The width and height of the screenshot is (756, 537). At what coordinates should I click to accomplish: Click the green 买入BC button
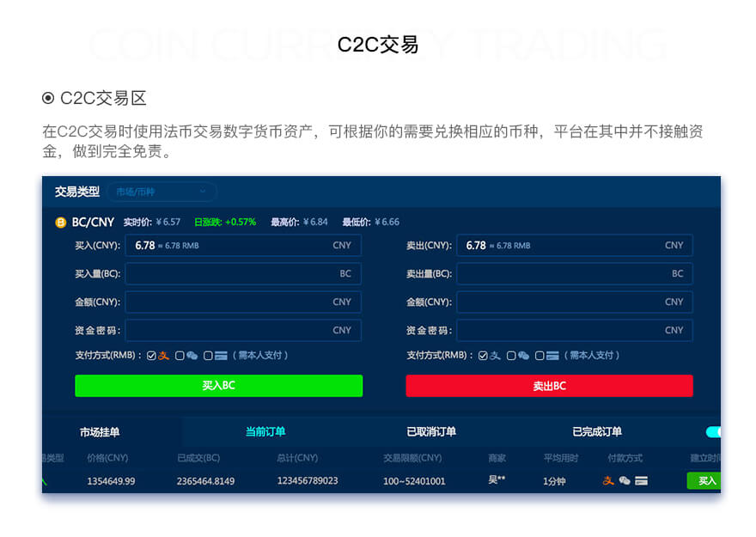pos(218,385)
